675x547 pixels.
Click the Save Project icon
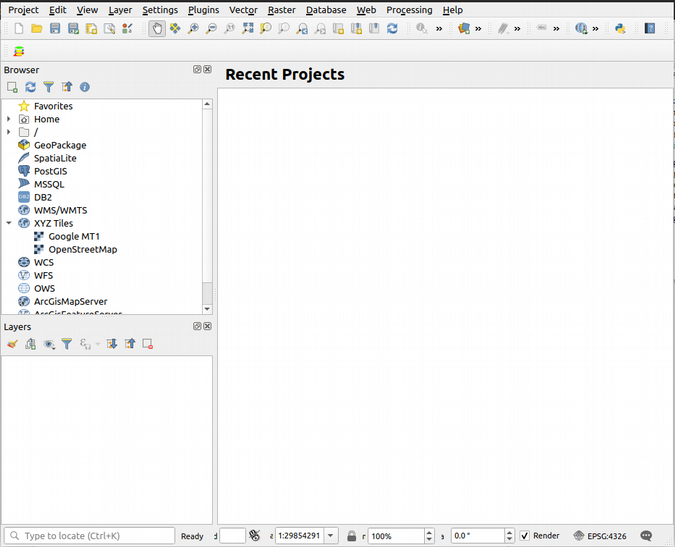(x=55, y=29)
